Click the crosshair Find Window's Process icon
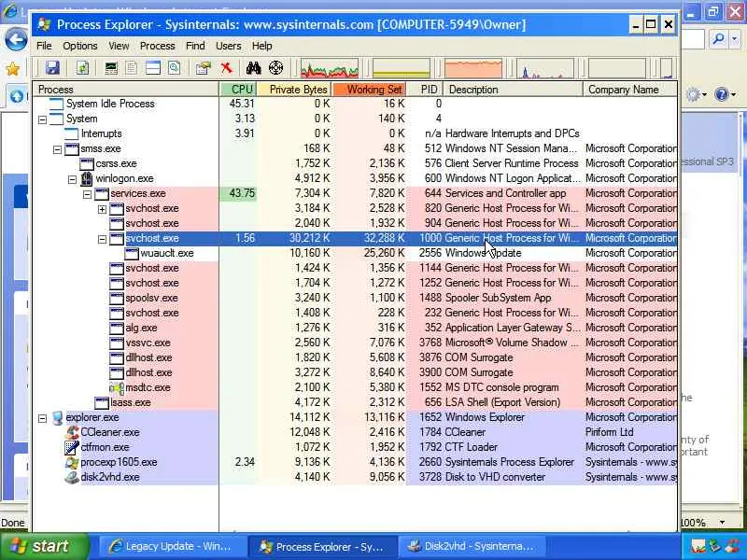Image resolution: width=747 pixels, height=560 pixels. 275,68
